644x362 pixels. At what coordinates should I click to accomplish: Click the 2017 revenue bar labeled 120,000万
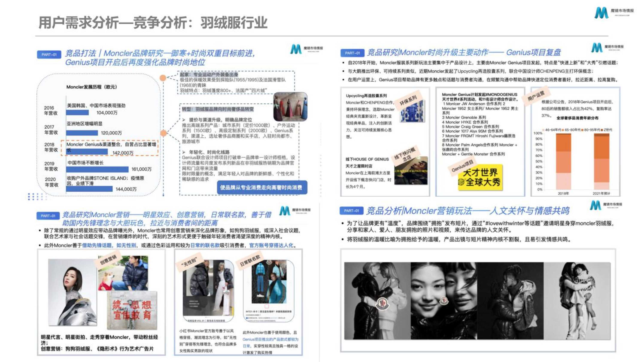tap(82, 133)
